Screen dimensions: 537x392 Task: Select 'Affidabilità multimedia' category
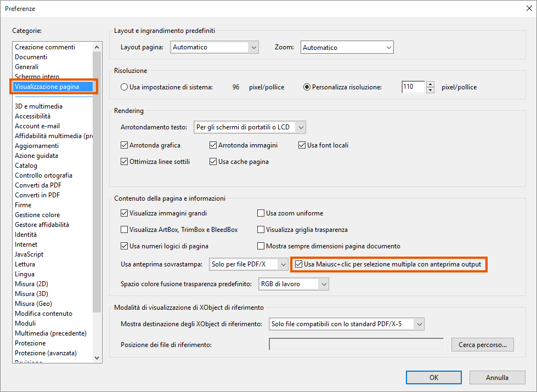[53, 136]
